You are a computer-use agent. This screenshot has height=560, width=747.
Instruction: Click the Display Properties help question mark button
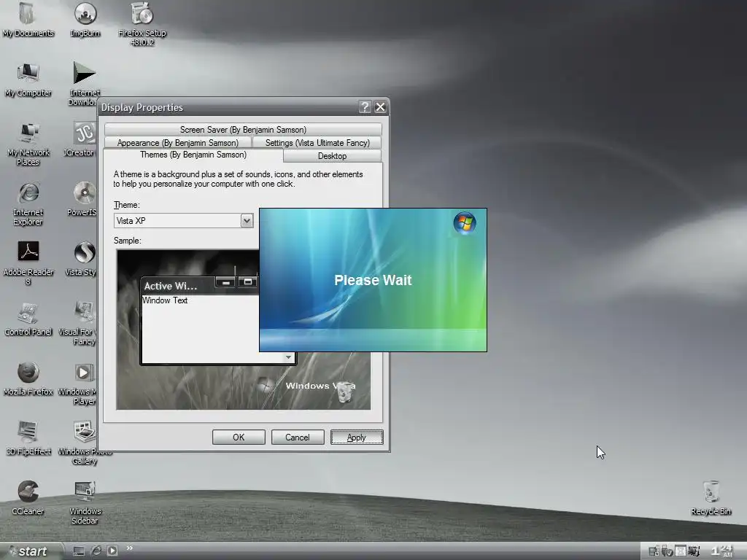(x=365, y=107)
